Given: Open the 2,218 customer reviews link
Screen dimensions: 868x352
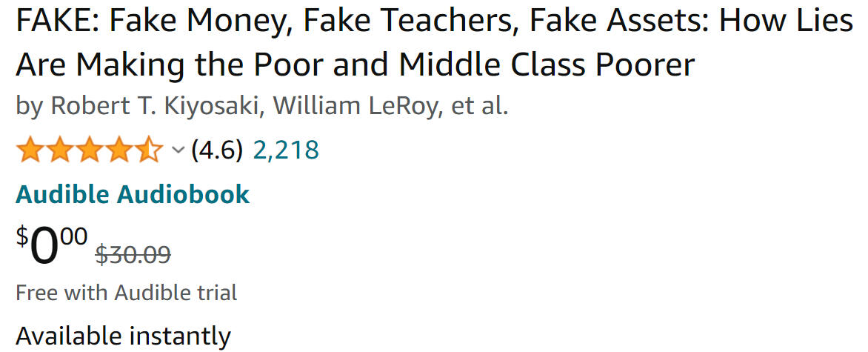Looking at the screenshot, I should coord(286,150).
